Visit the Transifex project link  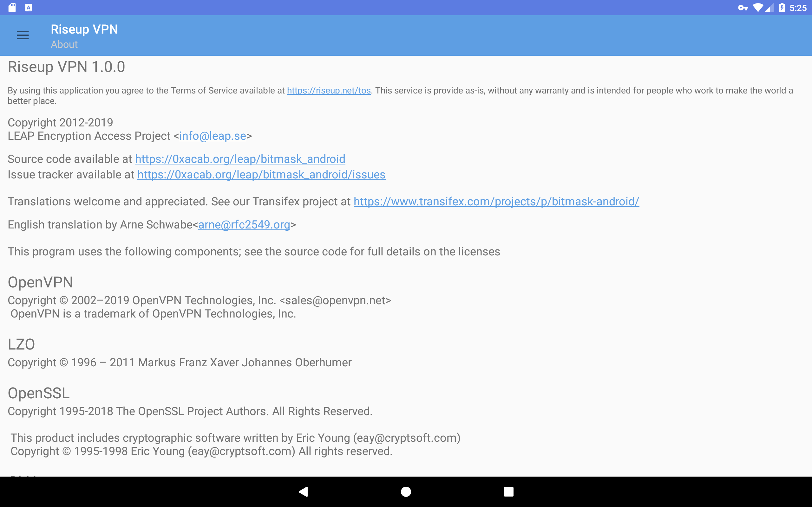point(496,202)
